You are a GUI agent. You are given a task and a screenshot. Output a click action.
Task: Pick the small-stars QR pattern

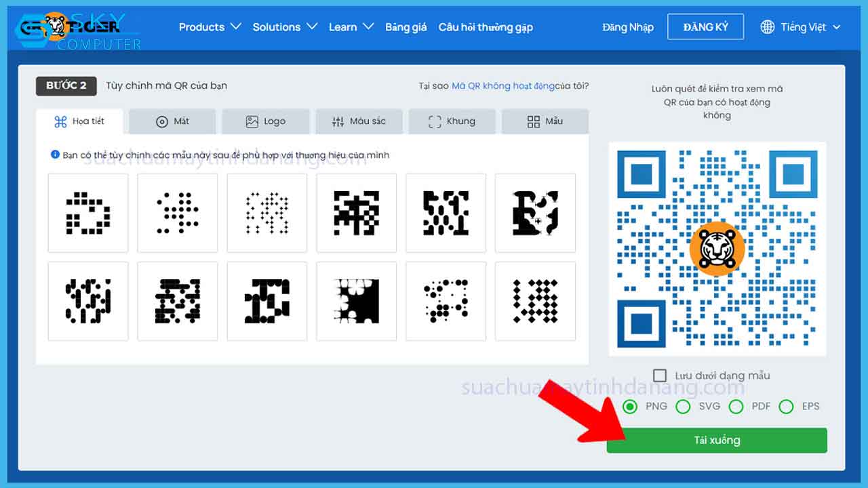point(267,213)
